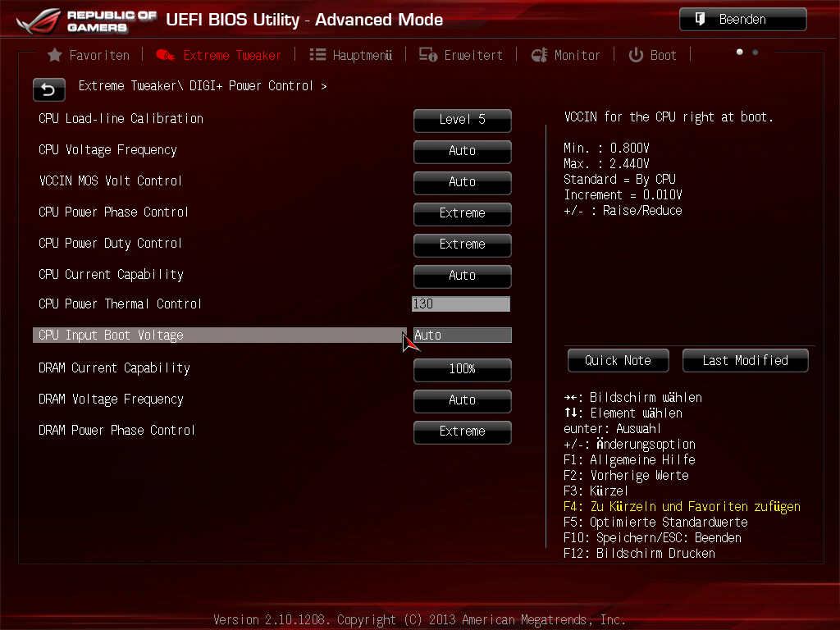Click the F1: Allgemeine Hilfe hint
This screenshot has height=630, width=840.
(x=629, y=459)
